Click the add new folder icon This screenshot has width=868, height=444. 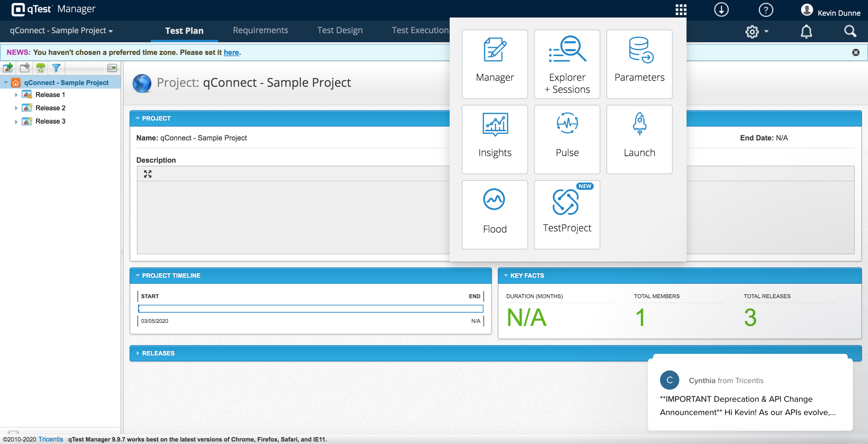24,68
